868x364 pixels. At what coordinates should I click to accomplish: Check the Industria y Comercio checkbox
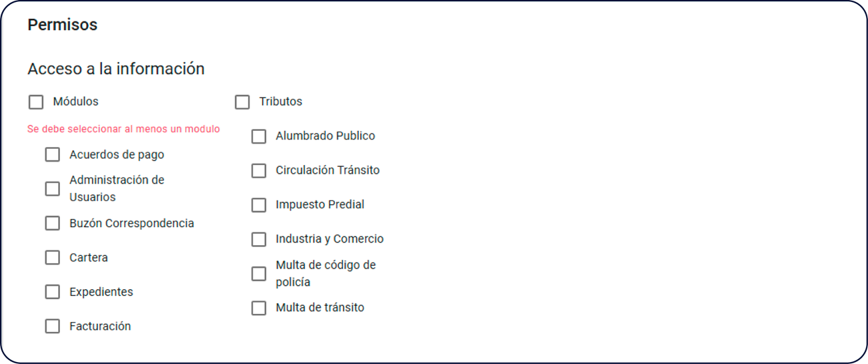click(x=259, y=239)
